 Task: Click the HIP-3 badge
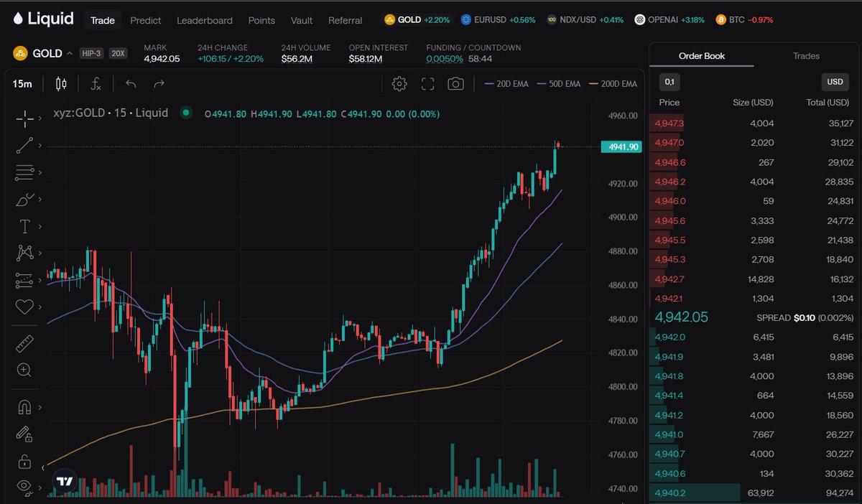pos(93,53)
